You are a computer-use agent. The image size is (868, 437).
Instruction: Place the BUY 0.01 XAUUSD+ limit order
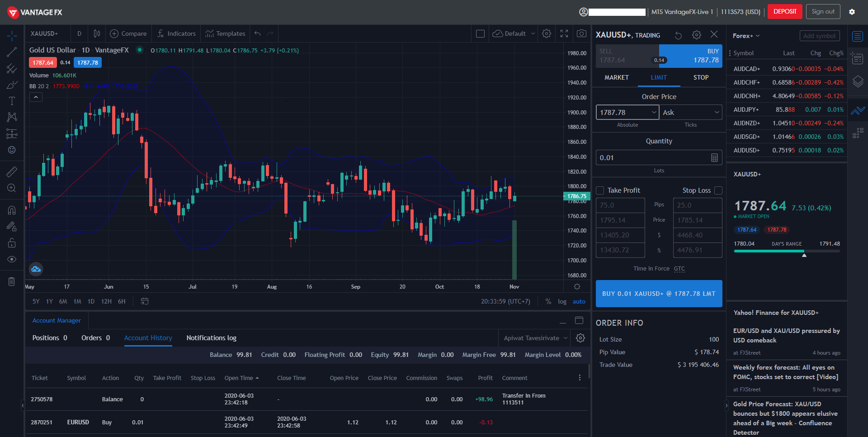pyautogui.click(x=659, y=294)
